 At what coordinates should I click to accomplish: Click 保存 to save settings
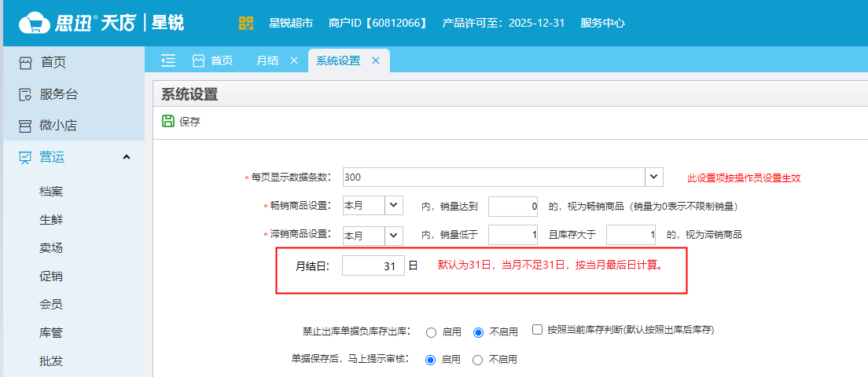190,122
